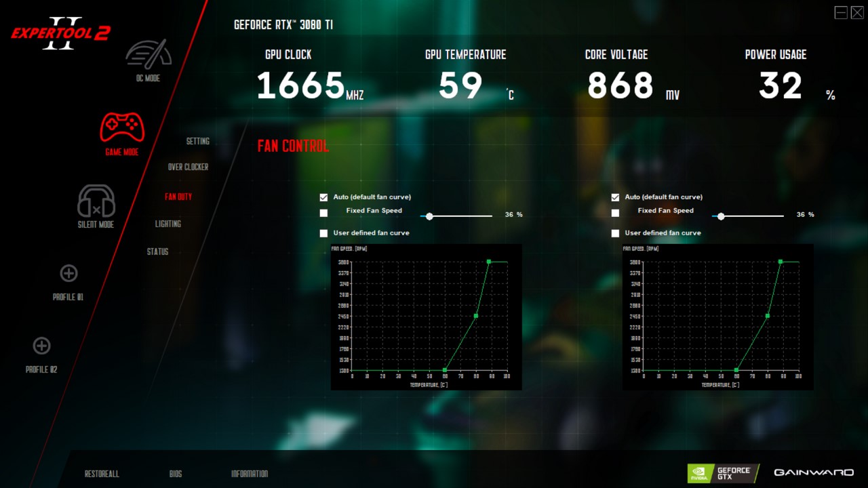Screen dimensions: 868x488
Task: Enable left fan Fixed Fan Speed
Action: (x=323, y=213)
